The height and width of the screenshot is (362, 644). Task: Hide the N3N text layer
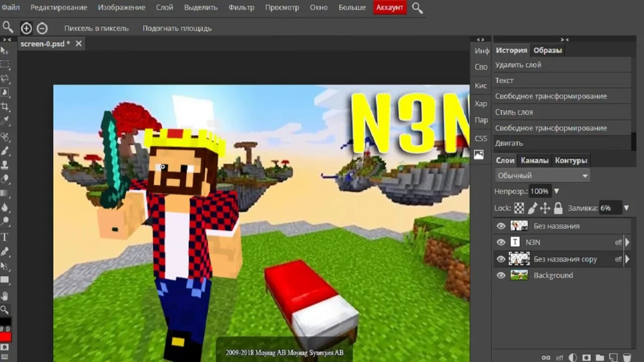pyautogui.click(x=501, y=242)
